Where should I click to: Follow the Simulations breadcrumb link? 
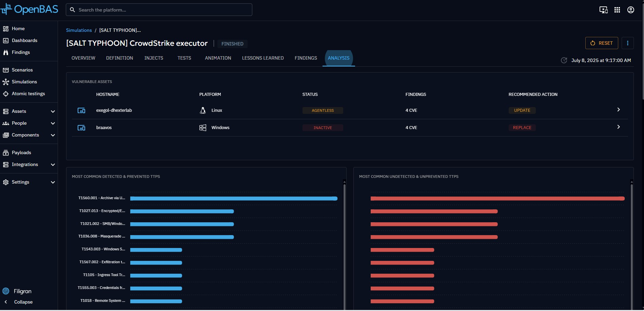pos(79,30)
